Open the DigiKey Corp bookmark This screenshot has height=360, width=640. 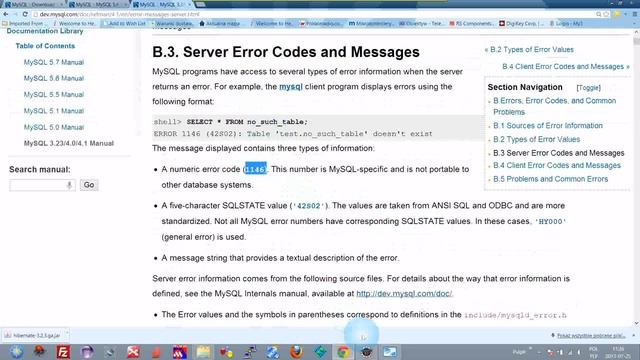pyautogui.click(x=522, y=24)
